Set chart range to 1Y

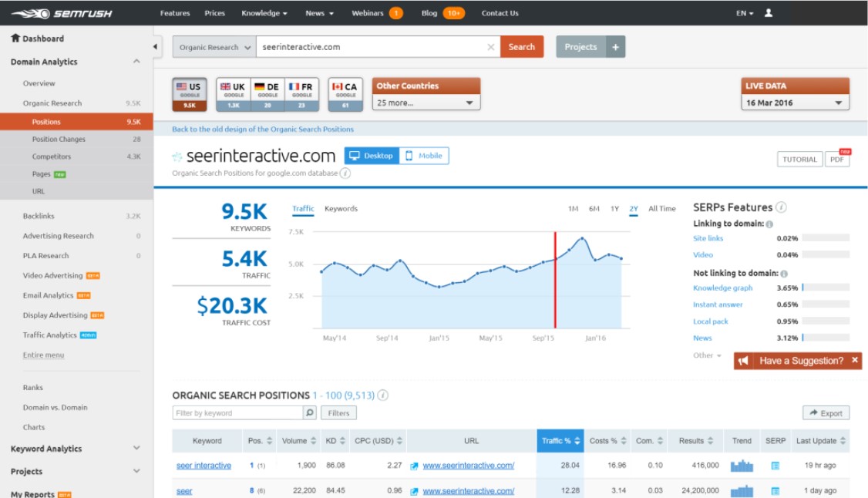[614, 209]
